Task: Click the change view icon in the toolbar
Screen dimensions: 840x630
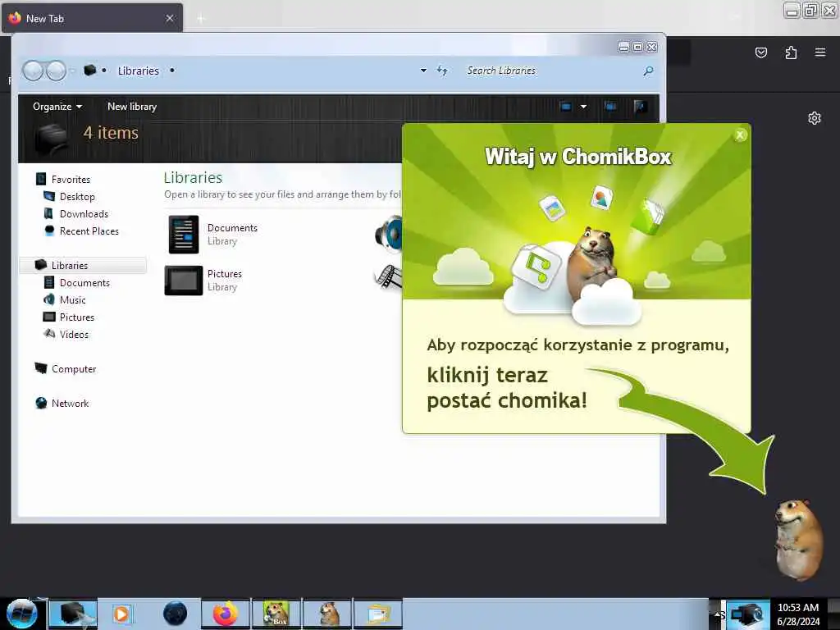Action: pyautogui.click(x=566, y=106)
